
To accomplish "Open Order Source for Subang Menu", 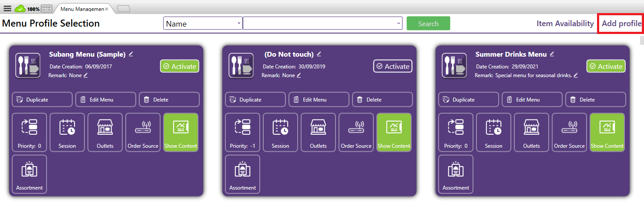I will pos(143,132).
